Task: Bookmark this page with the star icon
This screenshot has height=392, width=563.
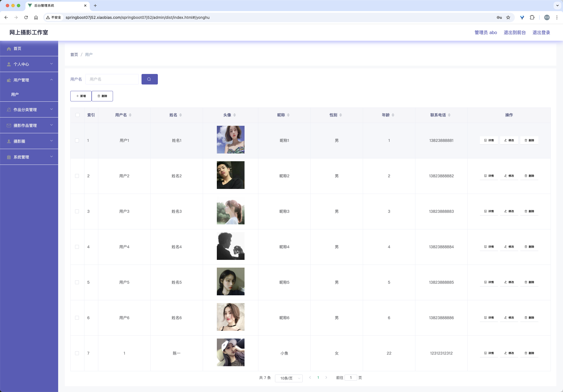Action: pos(508,17)
